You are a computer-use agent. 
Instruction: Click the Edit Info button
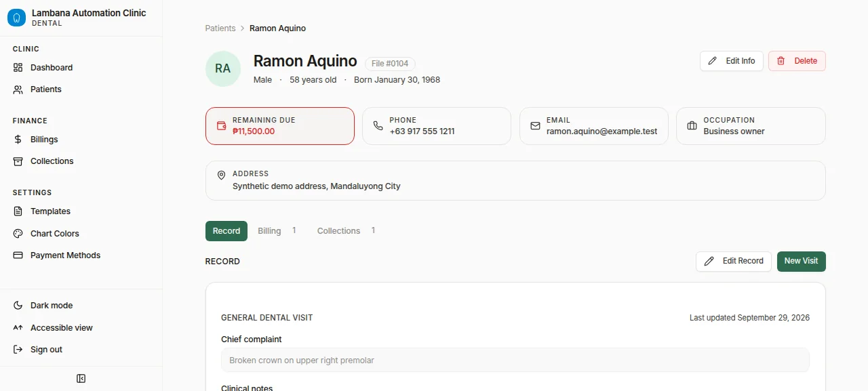(x=732, y=61)
